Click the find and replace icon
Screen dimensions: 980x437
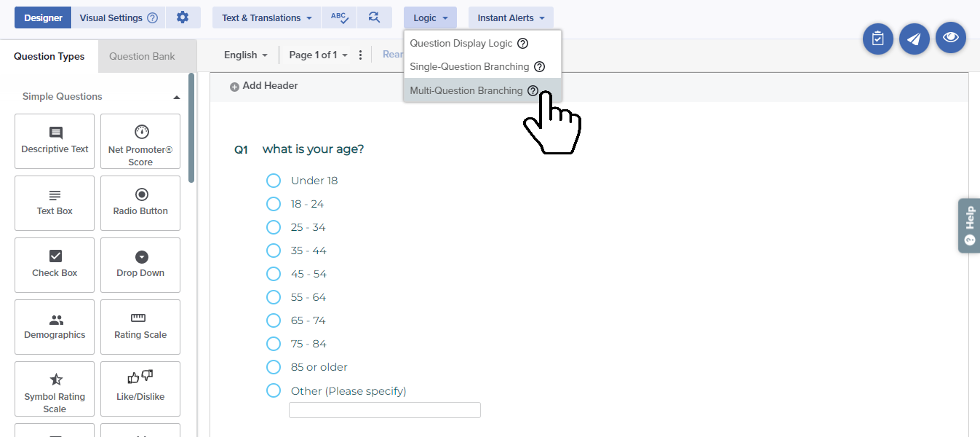point(374,17)
